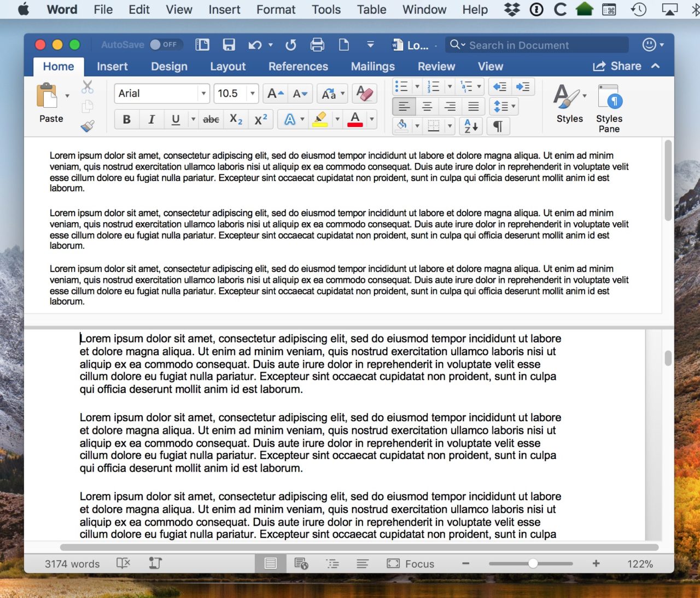Click the Sort A-Z icon
This screenshot has height=598, width=700.
pyautogui.click(x=471, y=126)
